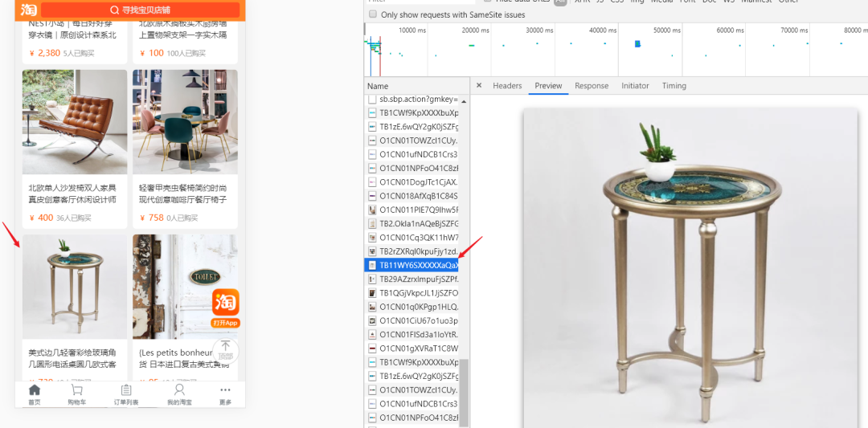Go to home via 首页 icon
The image size is (868, 428).
(x=35, y=390)
